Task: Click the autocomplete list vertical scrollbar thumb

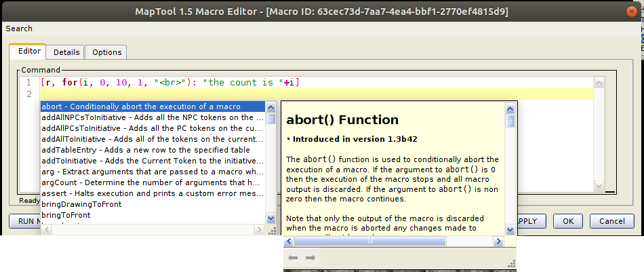Action: click(271, 118)
